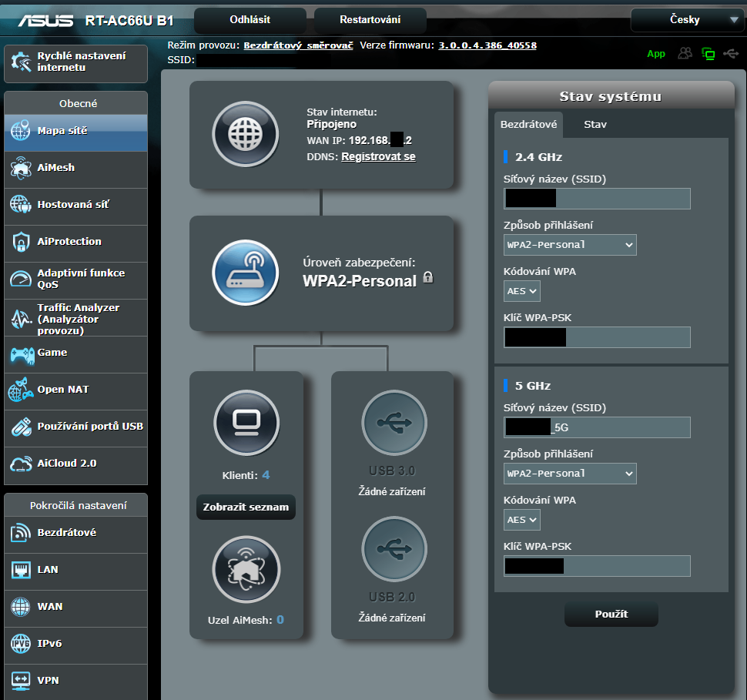Viewport: 747px width, 700px height.
Task: Expand 5 GHz WPA2-Personal login method dropdown
Action: (570, 473)
